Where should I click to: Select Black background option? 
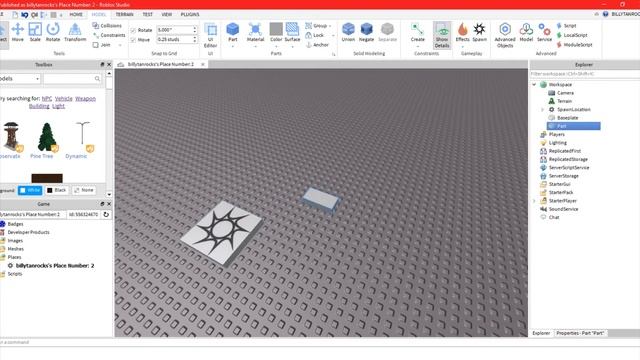[56, 190]
